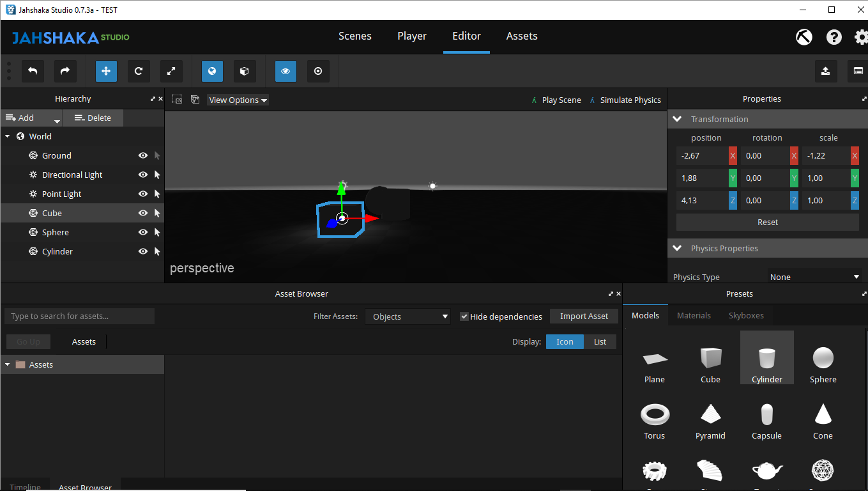Switch to the Player tab

pyautogui.click(x=412, y=36)
